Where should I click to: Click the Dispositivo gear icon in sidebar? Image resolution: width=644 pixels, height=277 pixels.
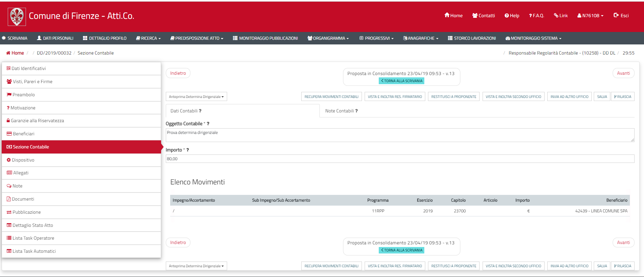(x=9, y=160)
